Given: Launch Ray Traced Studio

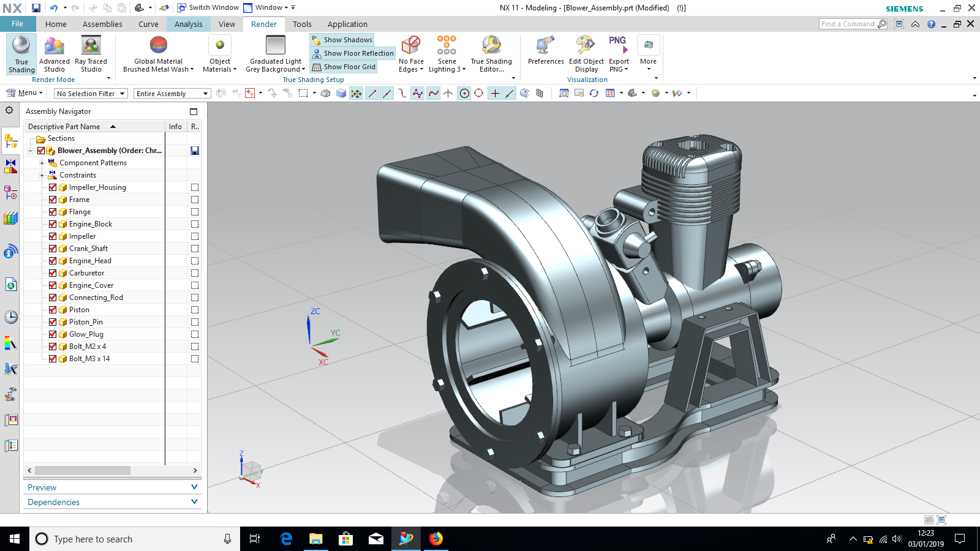Looking at the screenshot, I should click(91, 54).
